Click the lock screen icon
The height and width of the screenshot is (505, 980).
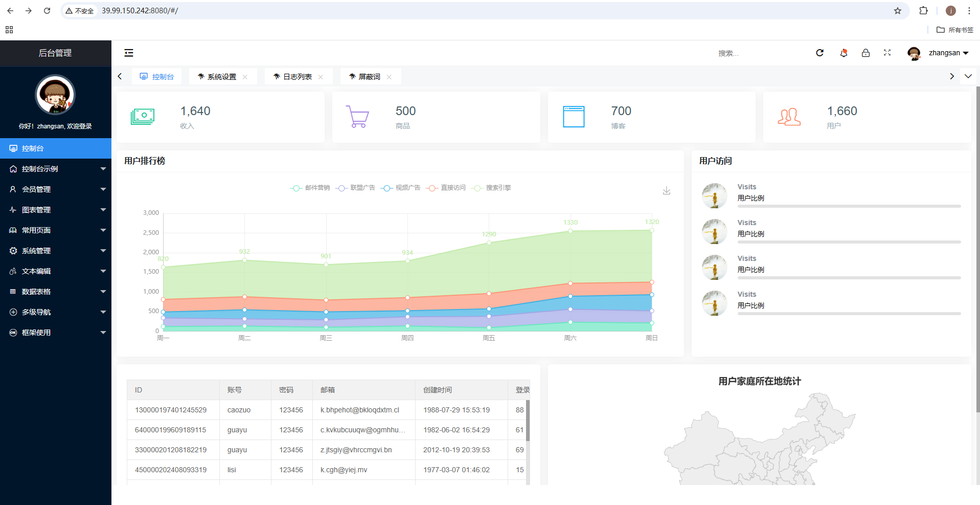click(x=865, y=53)
